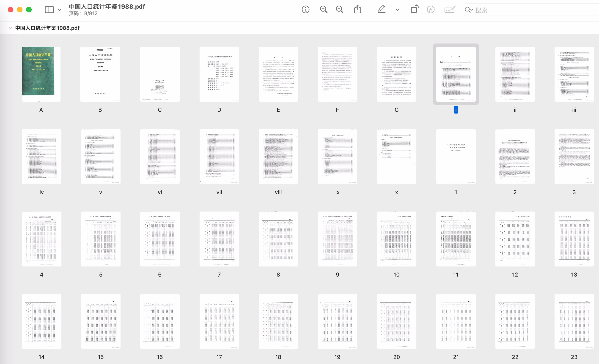Open the form filling tool icon
Viewport: 599px width, 364px height.
(450, 10)
